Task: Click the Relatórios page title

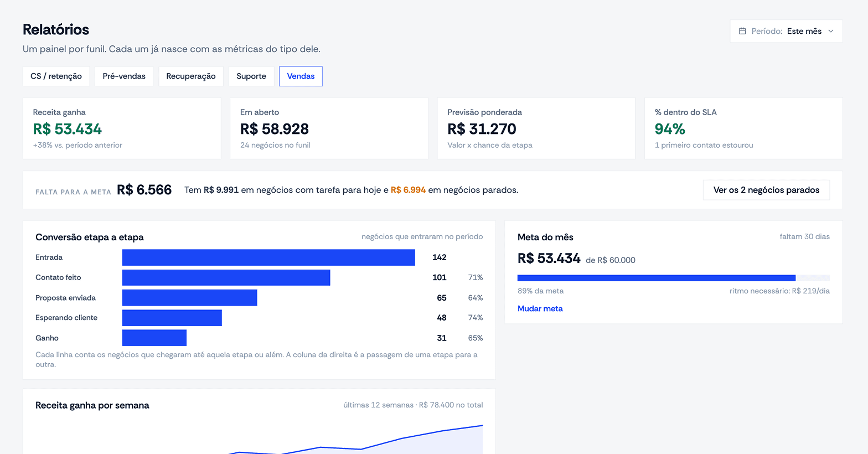Action: [x=56, y=29]
